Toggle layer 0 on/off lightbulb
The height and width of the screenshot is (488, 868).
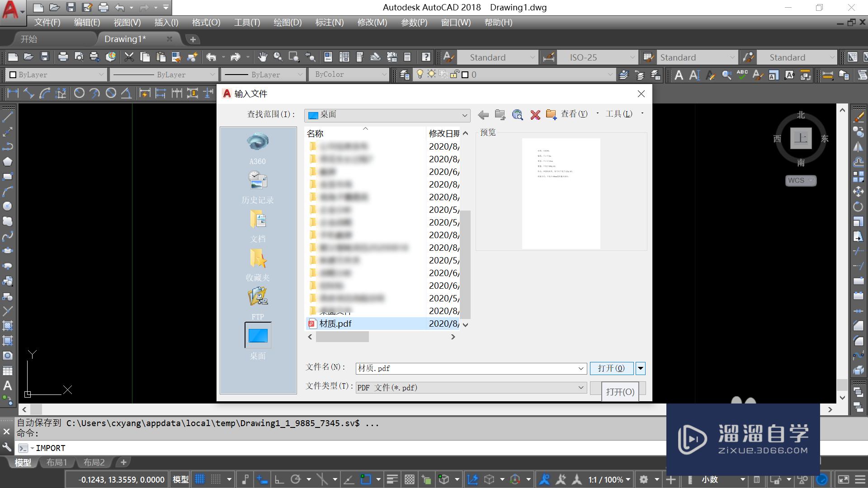click(x=420, y=74)
